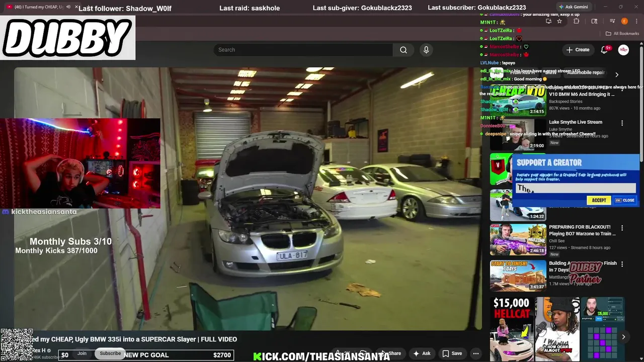Open the $15,000 Hellcat short thumbnail
This screenshot has height=362, width=644.
[x=512, y=329]
